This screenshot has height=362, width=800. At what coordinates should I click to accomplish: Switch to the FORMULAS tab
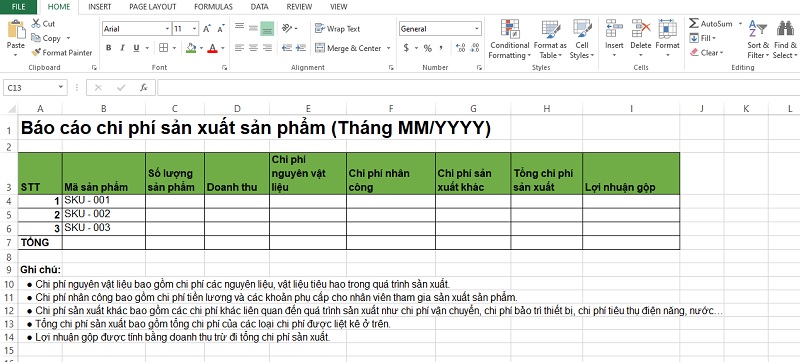tap(213, 7)
